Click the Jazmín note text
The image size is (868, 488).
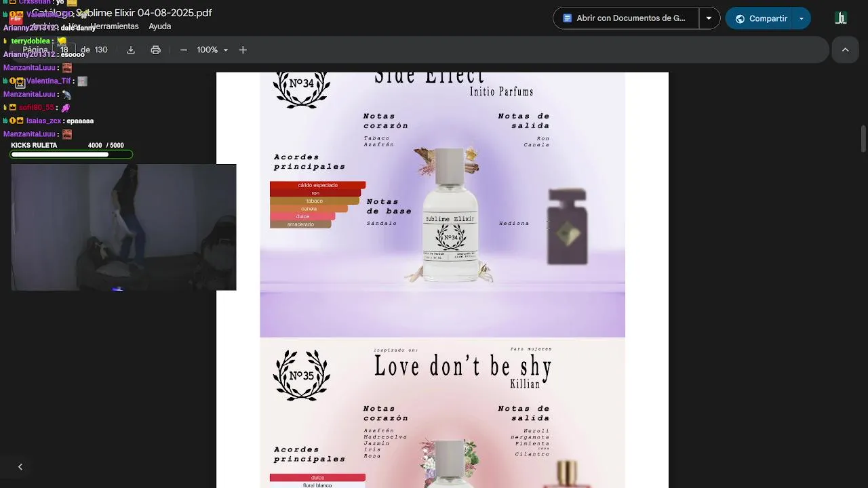pyautogui.click(x=376, y=443)
